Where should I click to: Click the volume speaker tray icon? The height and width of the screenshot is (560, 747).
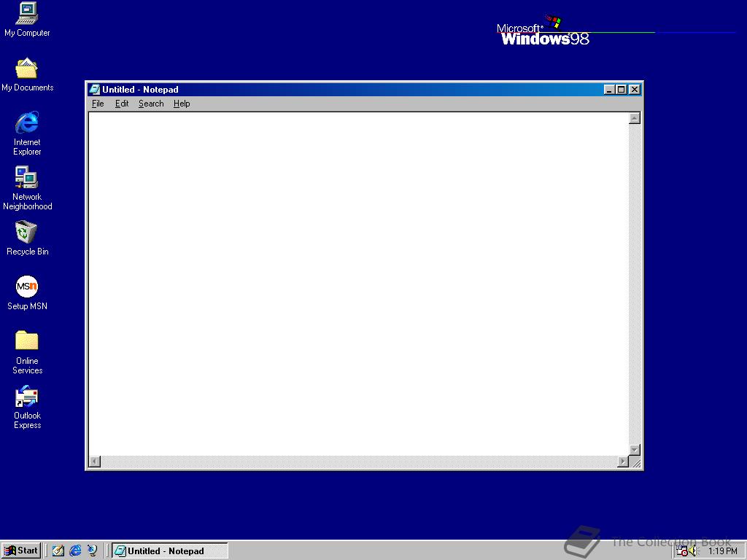692,551
